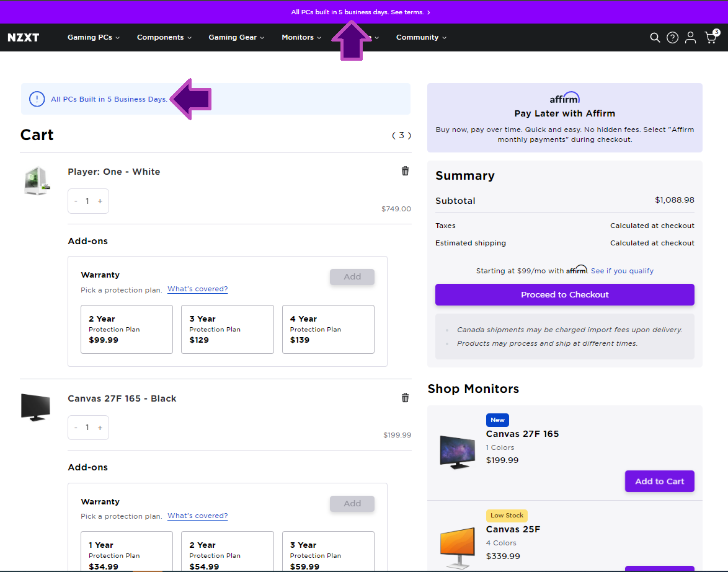Image resolution: width=728 pixels, height=572 pixels.
Task: Click the New badge on Canvas 27F 165
Action: 497,420
